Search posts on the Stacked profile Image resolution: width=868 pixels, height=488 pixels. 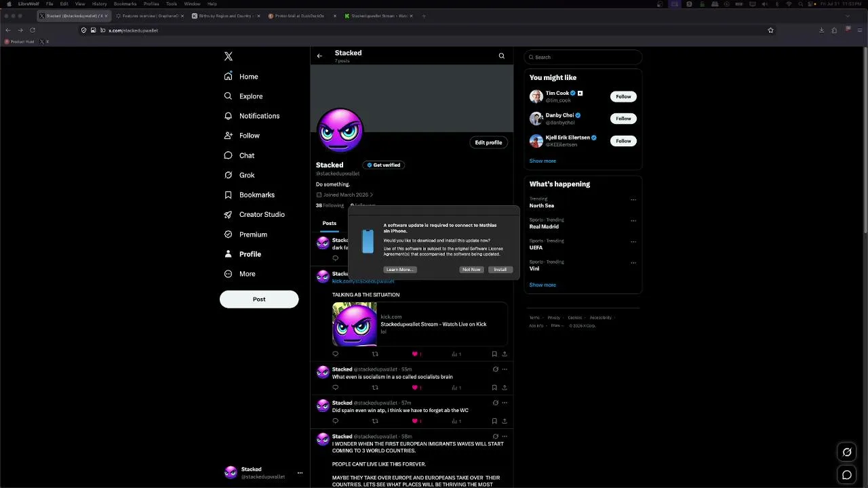(502, 56)
